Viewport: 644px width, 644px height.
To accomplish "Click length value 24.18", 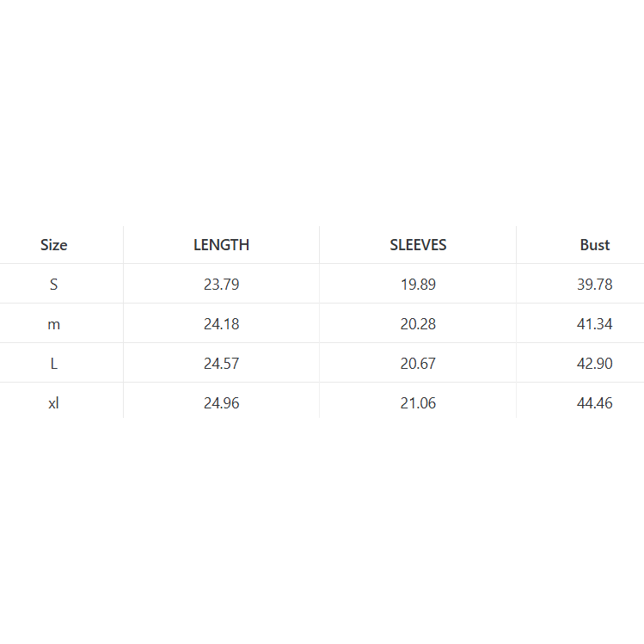I will (x=221, y=324).
